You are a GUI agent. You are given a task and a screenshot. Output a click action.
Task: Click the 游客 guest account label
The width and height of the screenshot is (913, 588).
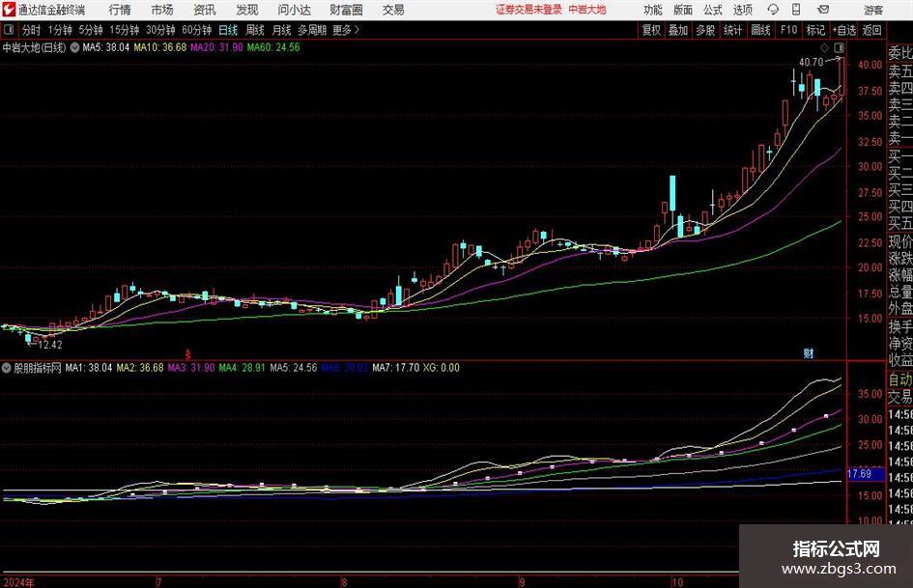tap(873, 10)
